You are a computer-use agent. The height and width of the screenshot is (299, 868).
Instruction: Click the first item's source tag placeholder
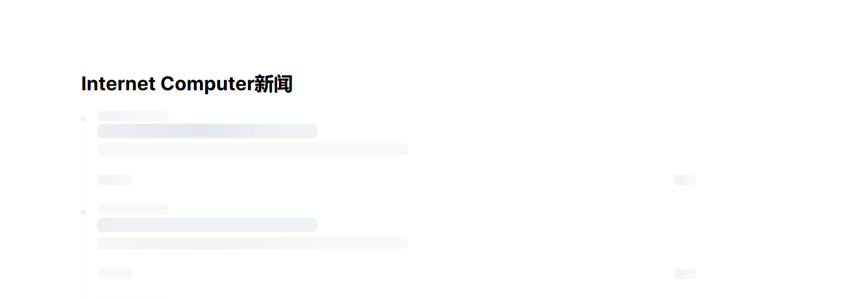(115, 180)
